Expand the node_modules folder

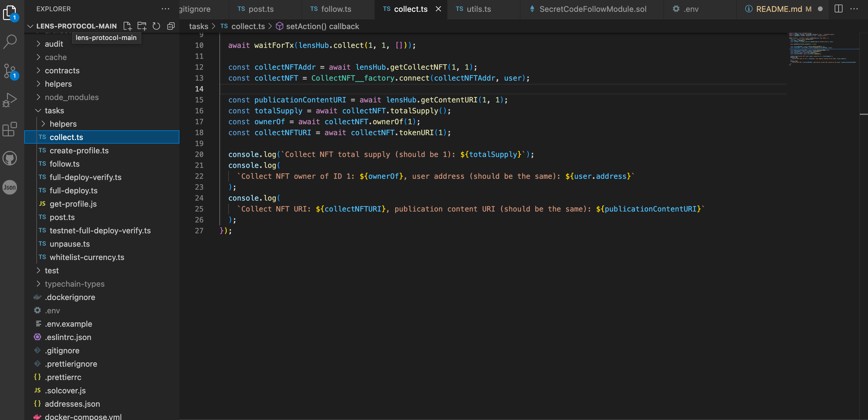(72, 97)
